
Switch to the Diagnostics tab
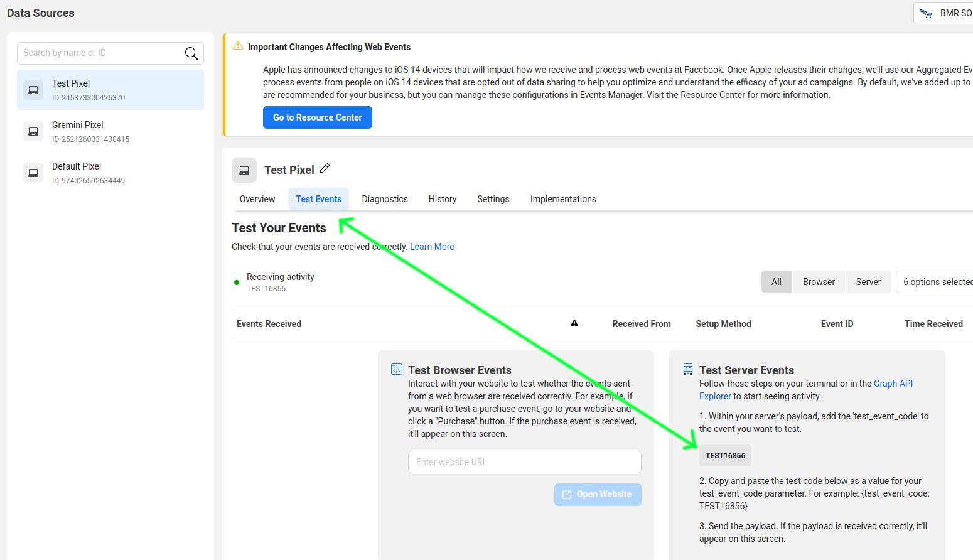coord(385,199)
